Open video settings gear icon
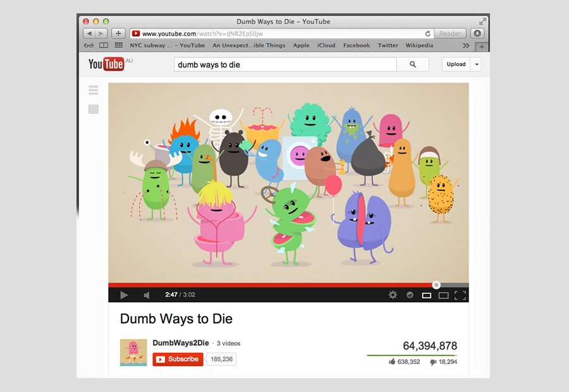Screen dimensions: 569x392 393,295
